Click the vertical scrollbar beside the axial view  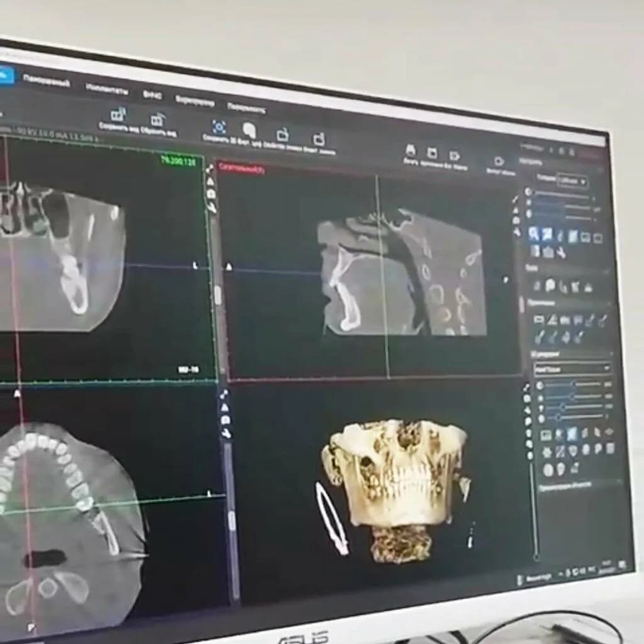(233, 521)
